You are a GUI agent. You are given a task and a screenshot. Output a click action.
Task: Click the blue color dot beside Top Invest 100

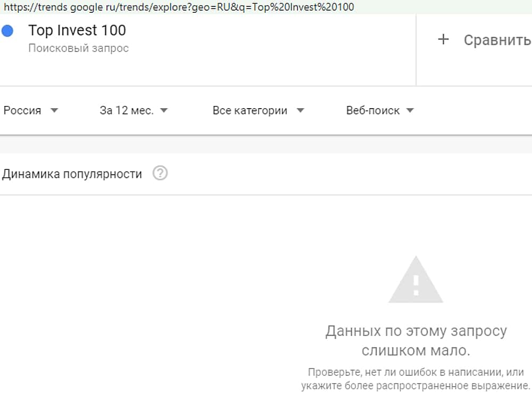(x=7, y=31)
